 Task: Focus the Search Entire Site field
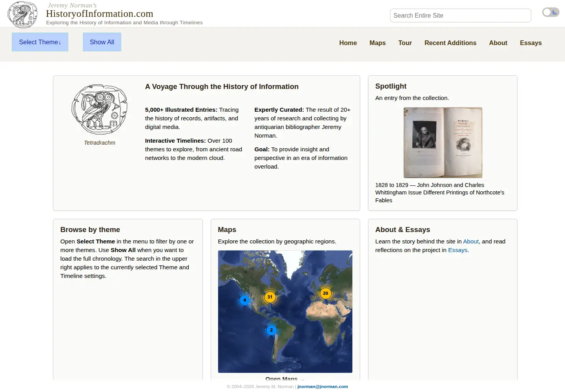(x=461, y=16)
